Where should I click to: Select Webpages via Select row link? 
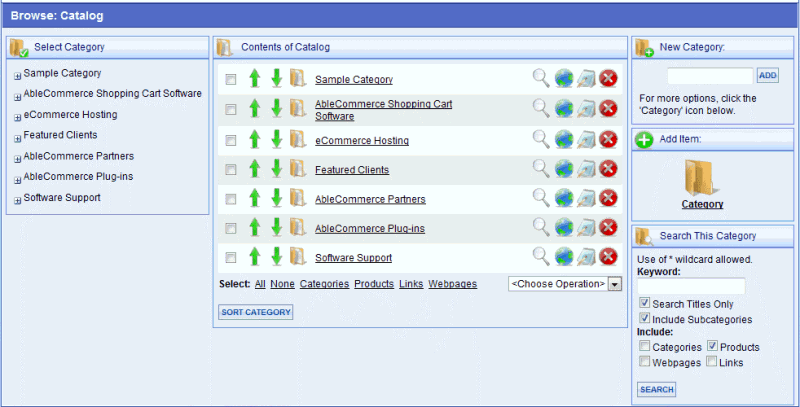(453, 284)
